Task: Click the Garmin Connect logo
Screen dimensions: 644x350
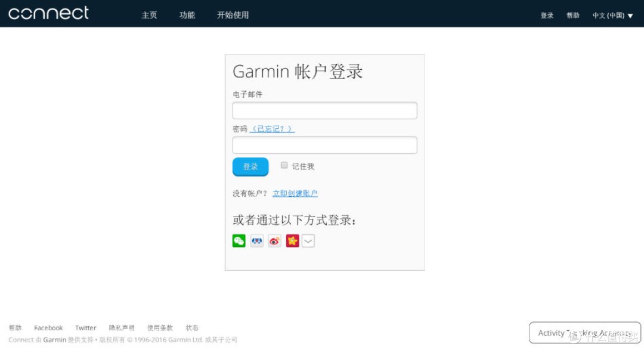Action: [48, 13]
